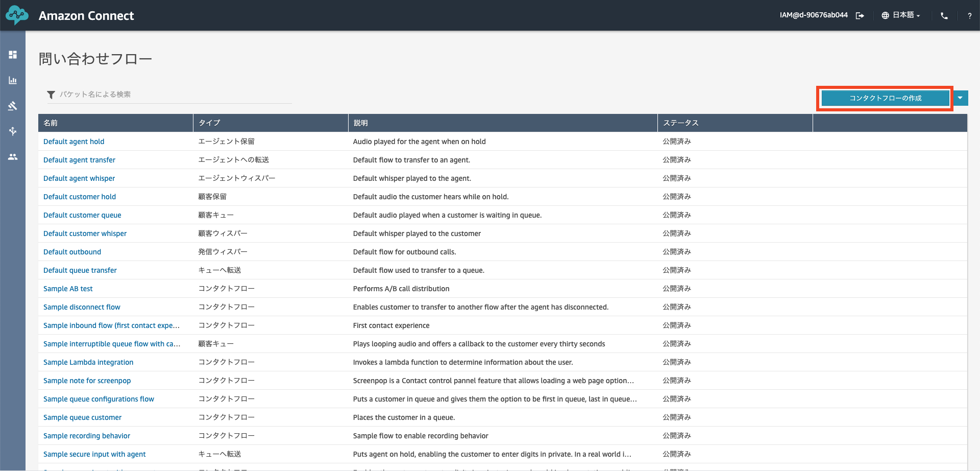Open the phone softphone icon
The image size is (980, 471).
pos(944,16)
